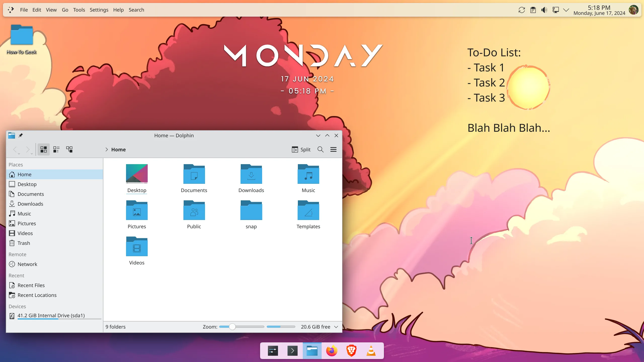Pin the Dolphin window open

click(21, 135)
